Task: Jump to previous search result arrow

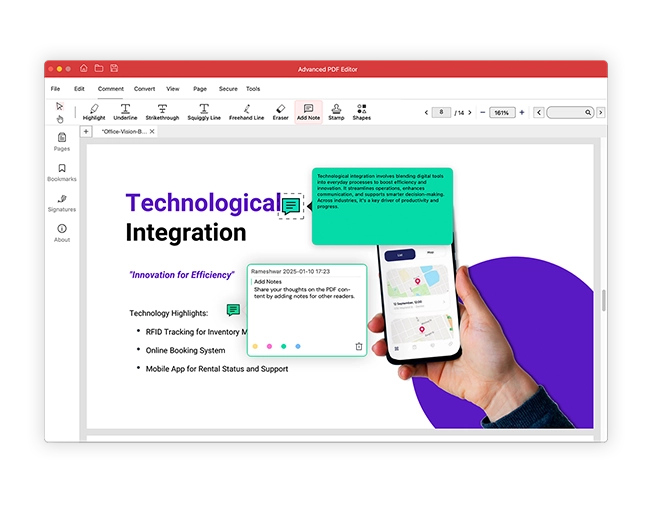Action: [539, 112]
